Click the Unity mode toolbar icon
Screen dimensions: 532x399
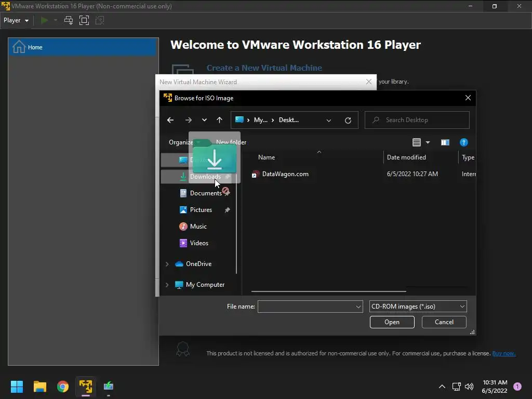100,20
